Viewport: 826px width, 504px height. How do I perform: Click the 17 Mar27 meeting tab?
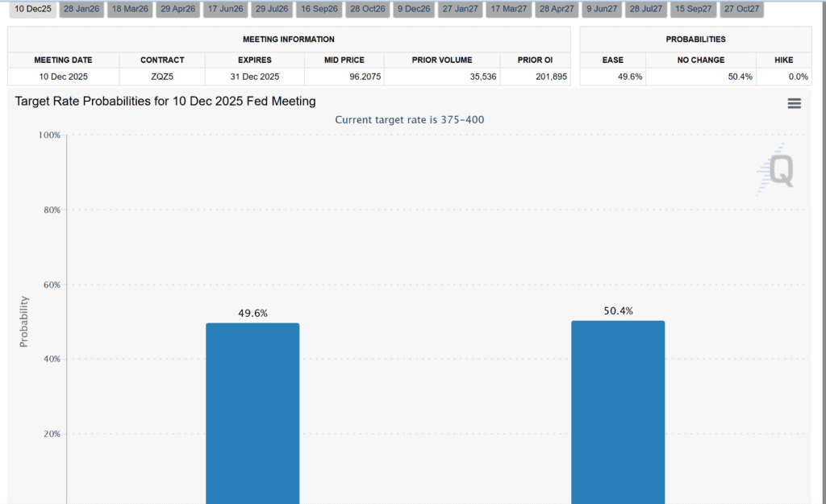[508, 9]
